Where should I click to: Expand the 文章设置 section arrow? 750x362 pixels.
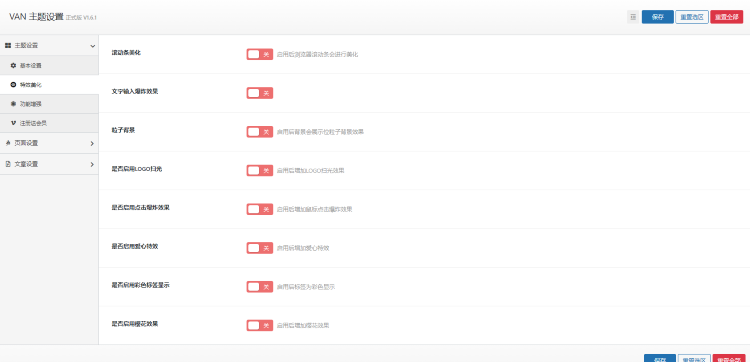pyautogui.click(x=92, y=165)
